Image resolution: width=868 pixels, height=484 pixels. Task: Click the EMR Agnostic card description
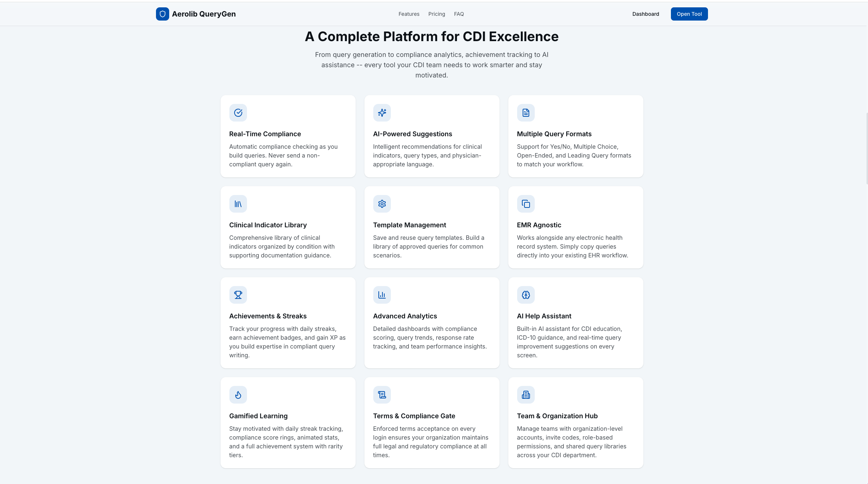[573, 246]
